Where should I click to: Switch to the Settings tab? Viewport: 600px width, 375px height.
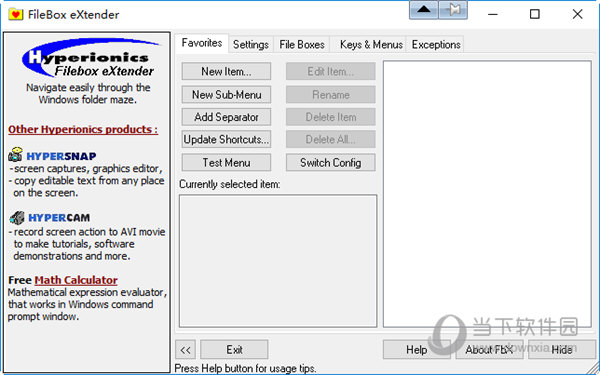tap(251, 44)
